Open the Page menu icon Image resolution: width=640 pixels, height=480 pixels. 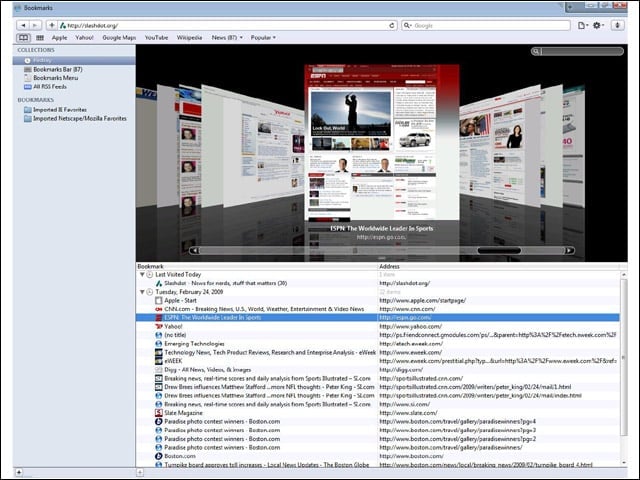pos(582,25)
